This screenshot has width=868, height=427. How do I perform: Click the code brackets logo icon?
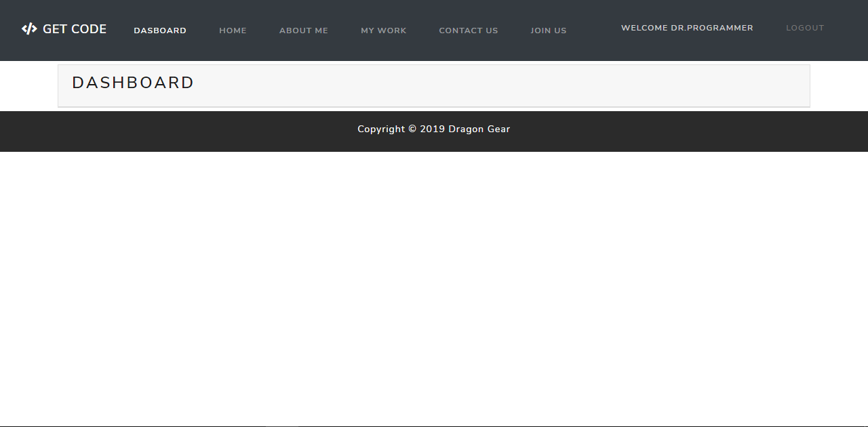click(29, 29)
